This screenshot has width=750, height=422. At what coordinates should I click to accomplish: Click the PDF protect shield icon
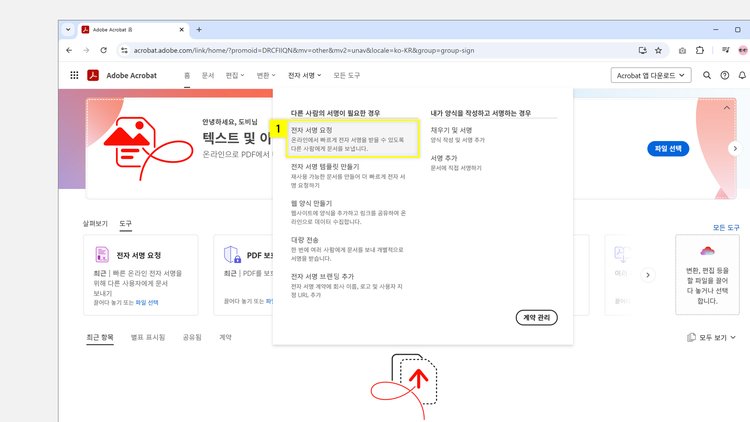pyautogui.click(x=232, y=255)
